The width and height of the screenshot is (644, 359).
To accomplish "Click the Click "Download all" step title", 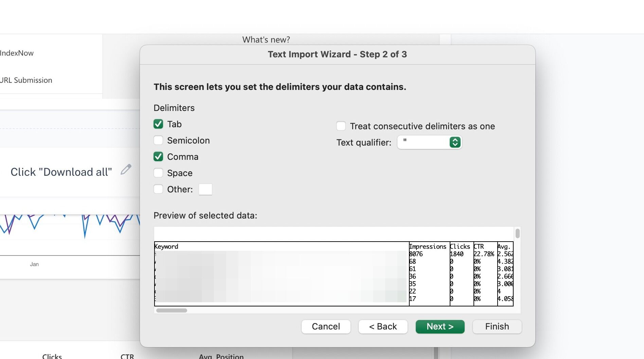I will click(x=61, y=172).
